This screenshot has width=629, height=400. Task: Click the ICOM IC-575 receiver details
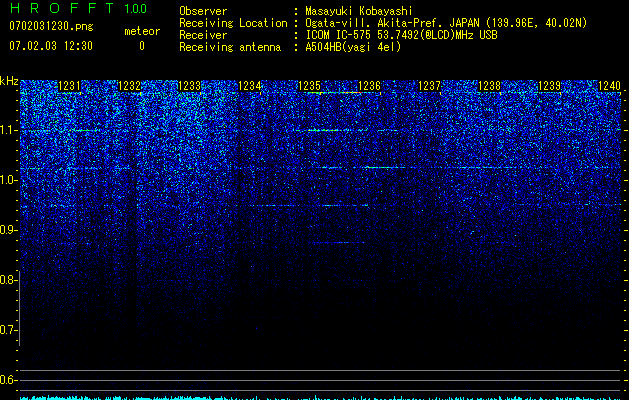coord(402,35)
